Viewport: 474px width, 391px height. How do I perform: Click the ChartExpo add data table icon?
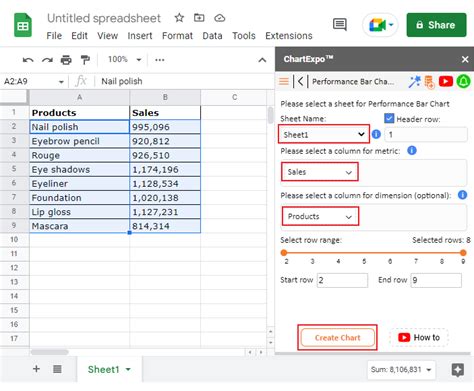tap(429, 82)
